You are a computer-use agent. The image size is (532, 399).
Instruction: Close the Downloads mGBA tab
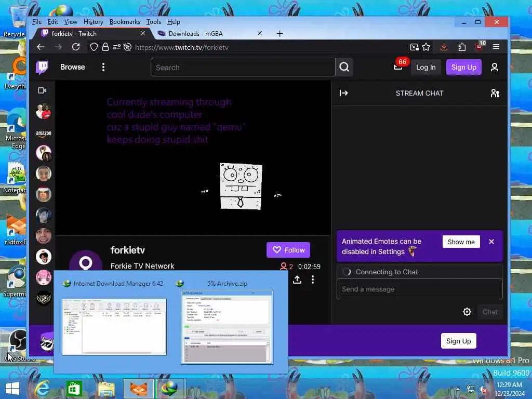260,33
